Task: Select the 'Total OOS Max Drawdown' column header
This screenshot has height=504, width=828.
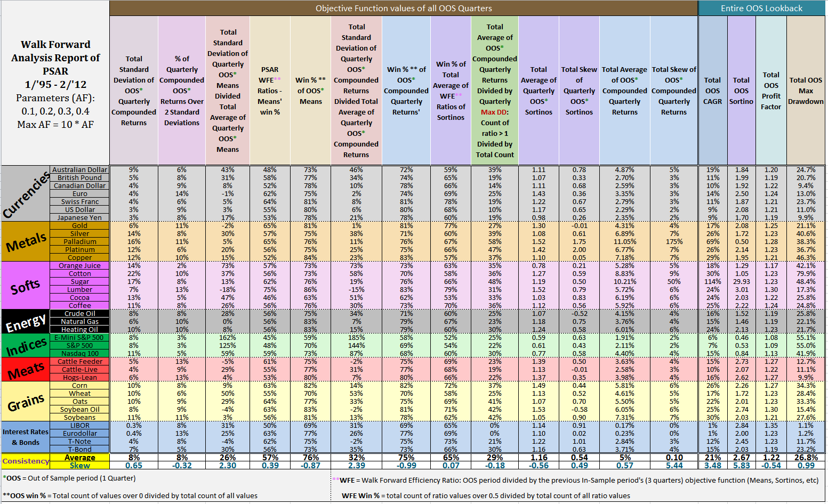Action: point(806,91)
